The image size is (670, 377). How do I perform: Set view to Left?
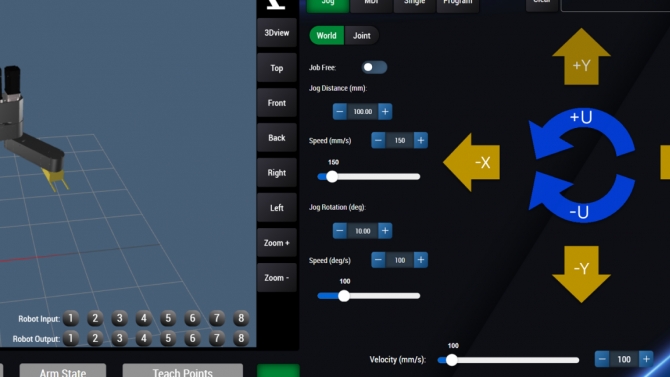(277, 208)
